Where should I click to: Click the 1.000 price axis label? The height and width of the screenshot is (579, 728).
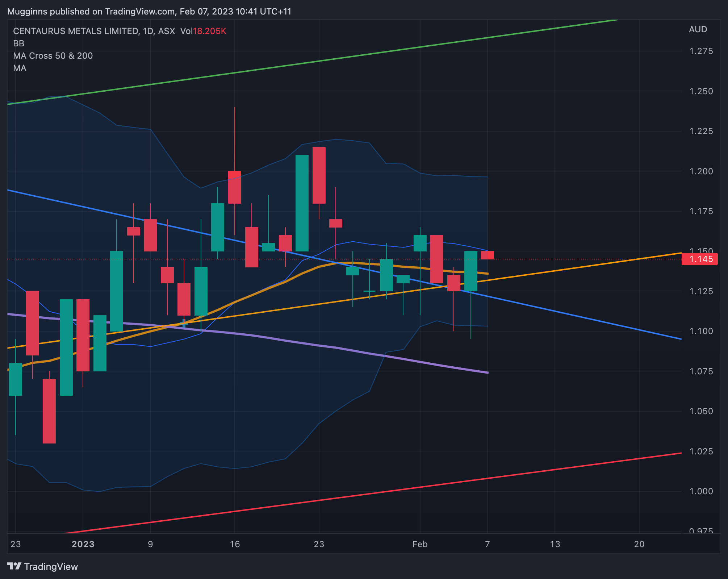point(701,491)
